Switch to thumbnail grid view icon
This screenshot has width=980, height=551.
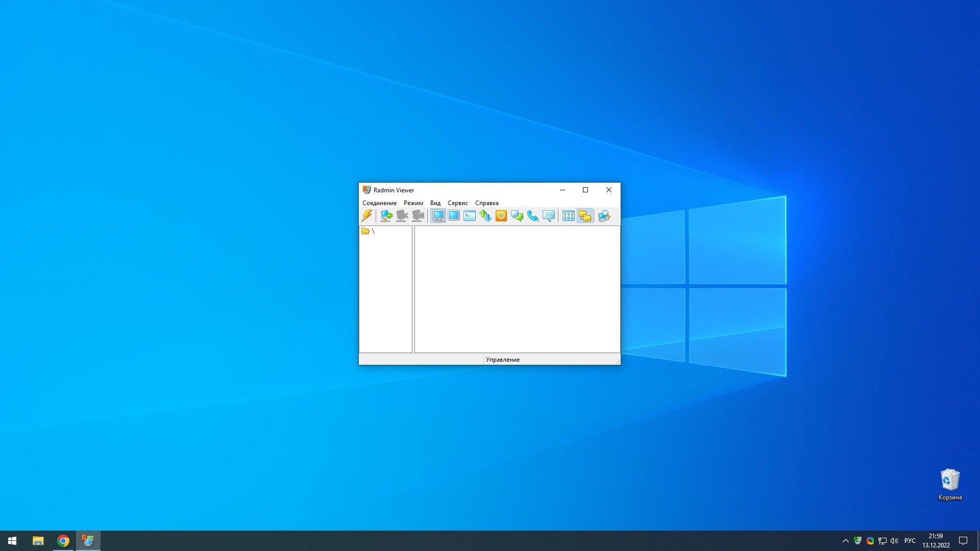[x=569, y=216]
